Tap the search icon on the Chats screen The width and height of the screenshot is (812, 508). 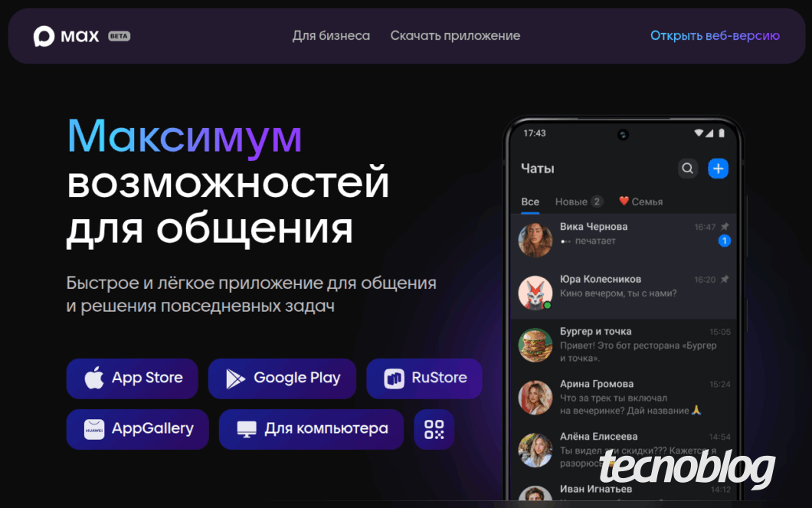coord(687,168)
